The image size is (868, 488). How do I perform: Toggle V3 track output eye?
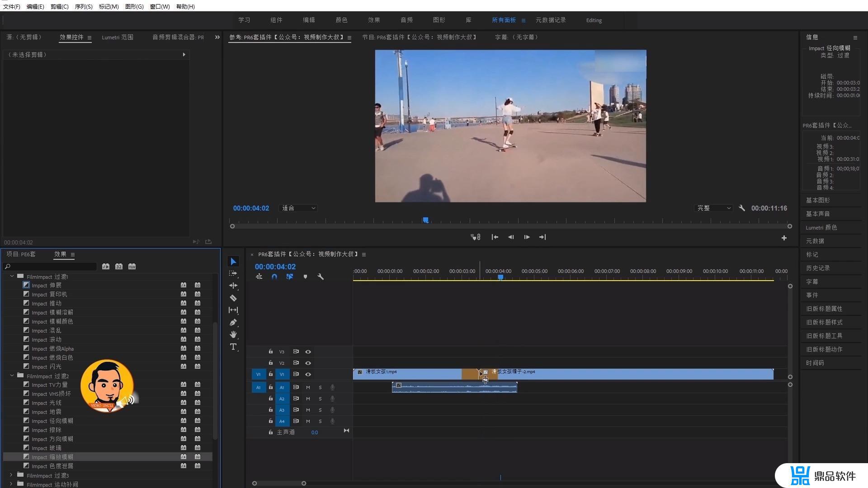click(308, 352)
